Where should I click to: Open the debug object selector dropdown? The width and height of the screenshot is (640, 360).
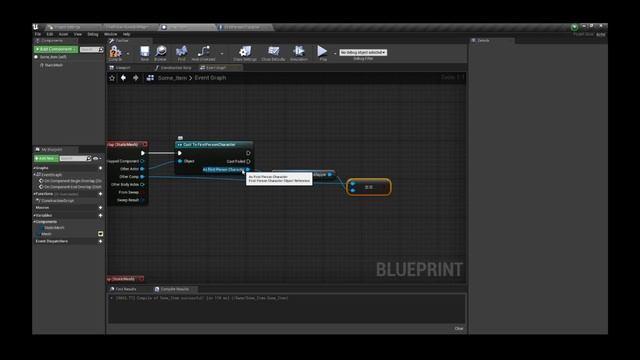[363, 52]
